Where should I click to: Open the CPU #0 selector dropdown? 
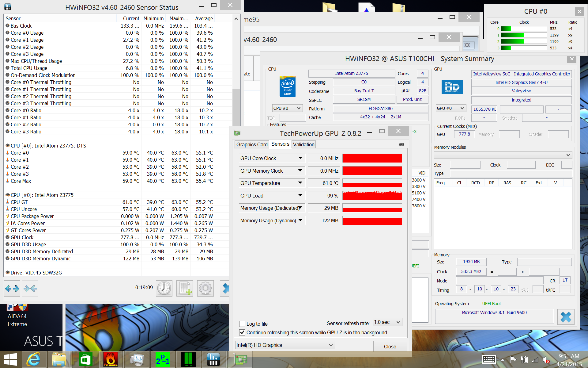click(x=287, y=108)
